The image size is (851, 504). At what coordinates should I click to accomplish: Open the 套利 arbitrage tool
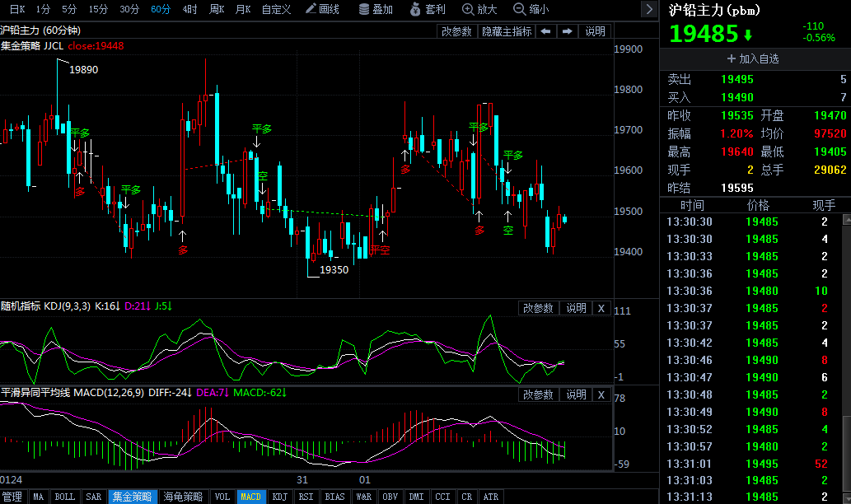point(428,9)
